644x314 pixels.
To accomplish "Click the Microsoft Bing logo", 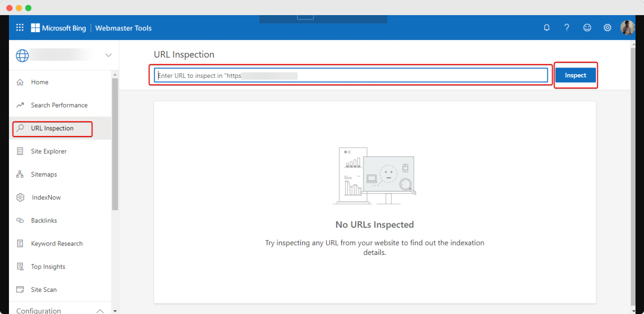I will [x=58, y=28].
